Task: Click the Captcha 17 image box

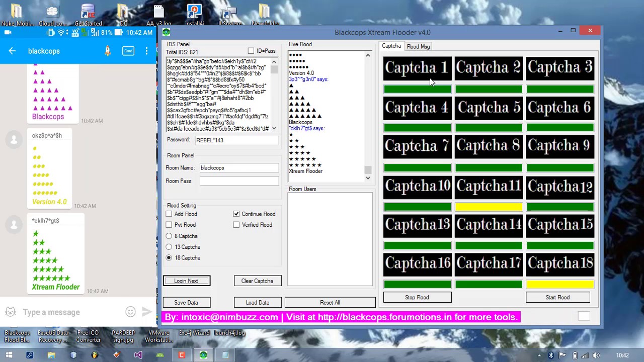Action: tap(489, 264)
